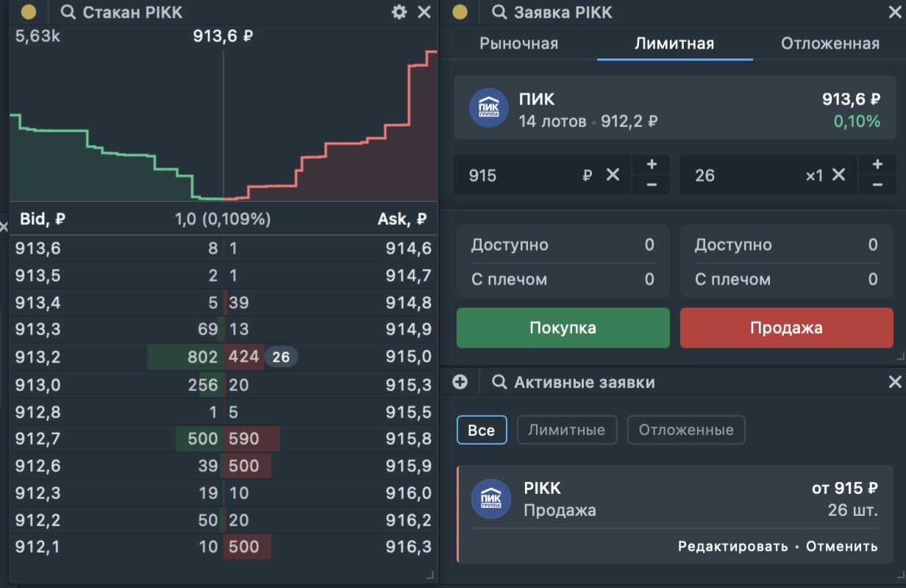Click ask price 916,3 in order book
This screenshot has height=588, width=906.
(x=409, y=548)
